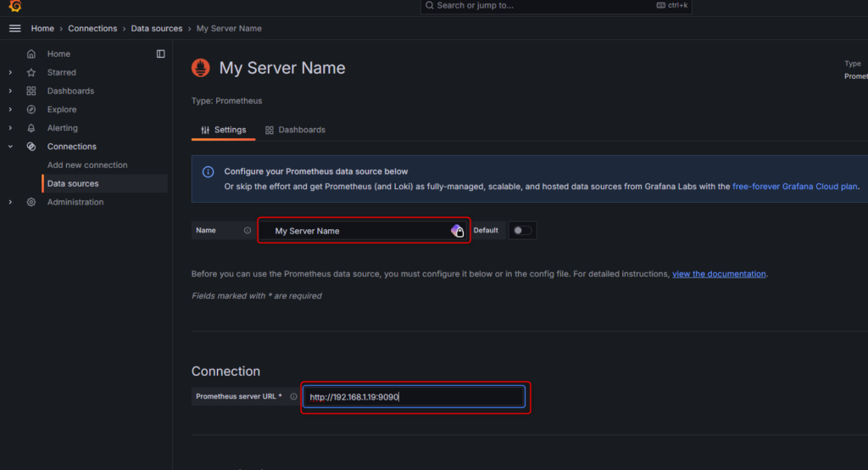Open Alerting in the sidebar
Image resolution: width=868 pixels, height=470 pixels.
(62, 128)
